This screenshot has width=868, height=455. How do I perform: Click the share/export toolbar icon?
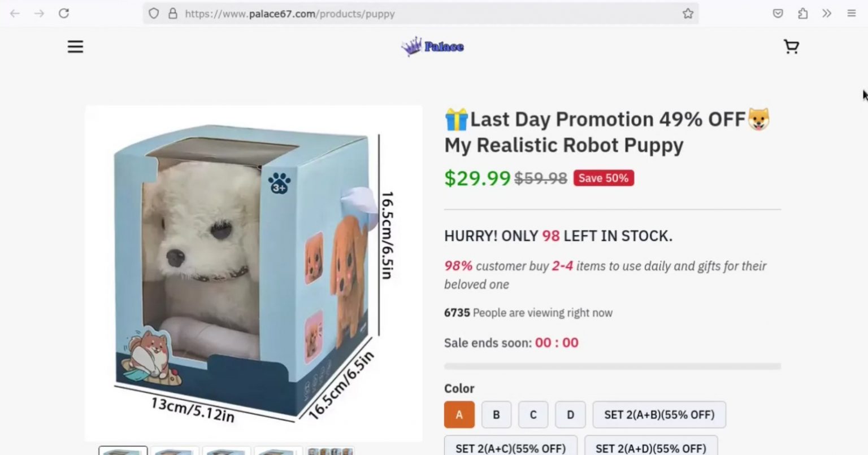pyautogui.click(x=802, y=13)
